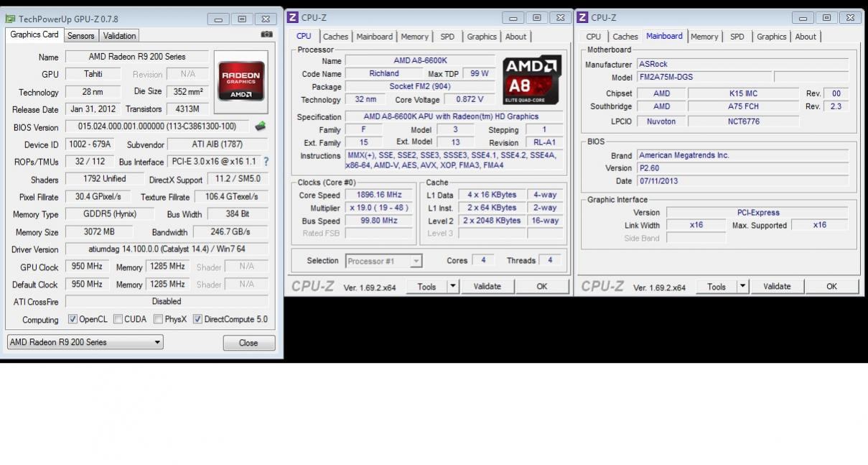Open Graphics tab in middle CPU-Z window

[x=482, y=37]
